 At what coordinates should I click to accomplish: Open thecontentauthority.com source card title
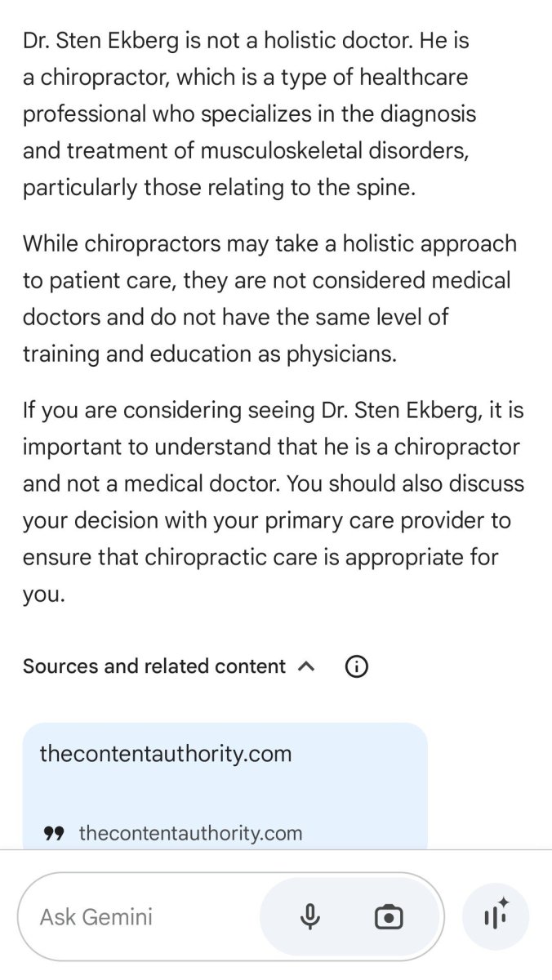[x=165, y=754]
